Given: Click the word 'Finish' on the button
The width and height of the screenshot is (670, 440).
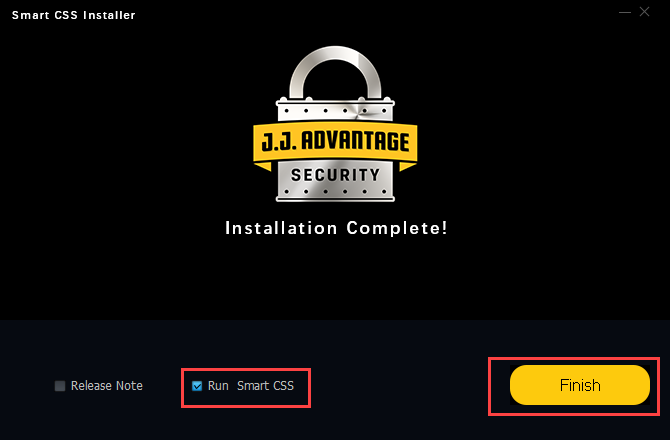Looking at the screenshot, I should 580,385.
